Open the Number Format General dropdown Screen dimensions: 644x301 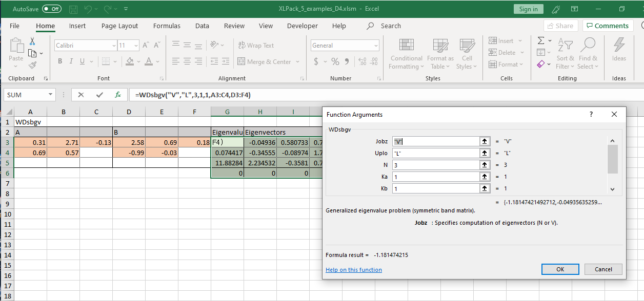click(x=376, y=46)
